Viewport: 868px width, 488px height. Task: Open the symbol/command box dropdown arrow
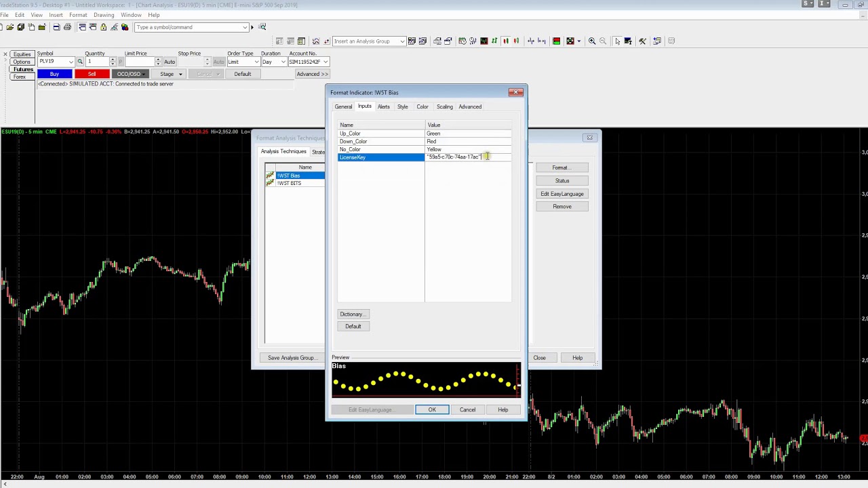(245, 27)
